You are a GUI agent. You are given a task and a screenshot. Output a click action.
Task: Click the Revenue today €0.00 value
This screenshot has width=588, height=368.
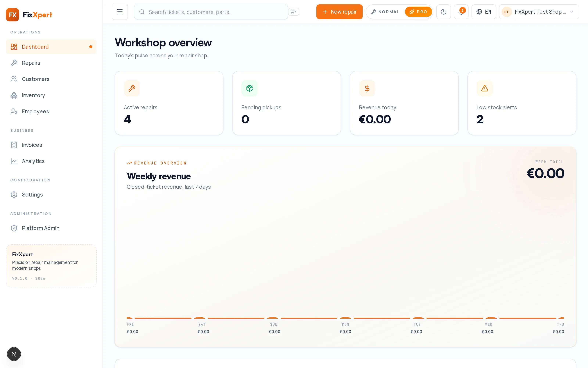coord(375,119)
